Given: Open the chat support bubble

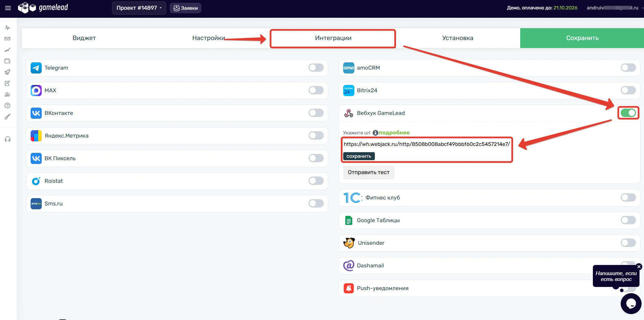Looking at the screenshot, I should click(631, 304).
